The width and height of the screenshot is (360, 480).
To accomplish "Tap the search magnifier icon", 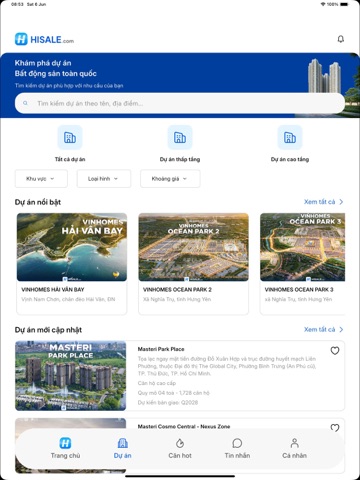I will pyautogui.click(x=25, y=103).
